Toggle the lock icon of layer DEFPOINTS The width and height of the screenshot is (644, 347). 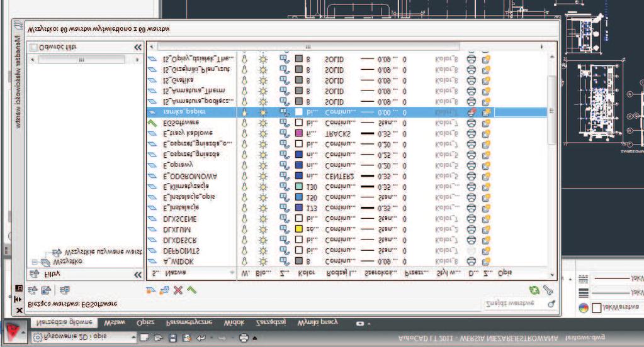coord(284,250)
